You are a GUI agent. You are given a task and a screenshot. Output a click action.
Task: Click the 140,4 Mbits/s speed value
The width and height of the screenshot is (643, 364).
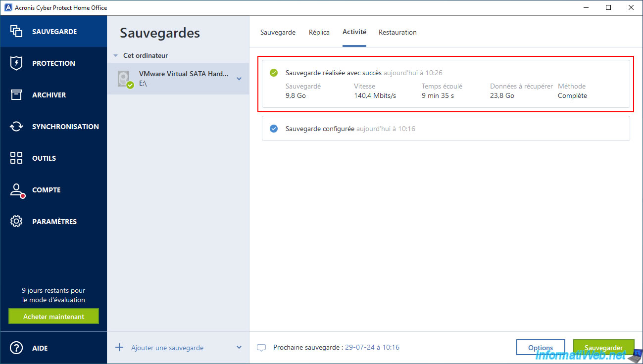click(375, 95)
